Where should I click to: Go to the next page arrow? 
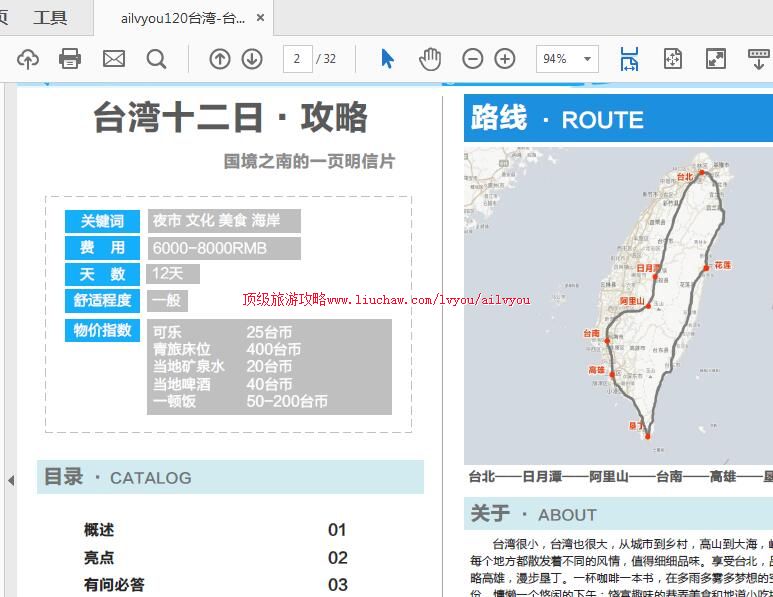click(252, 59)
